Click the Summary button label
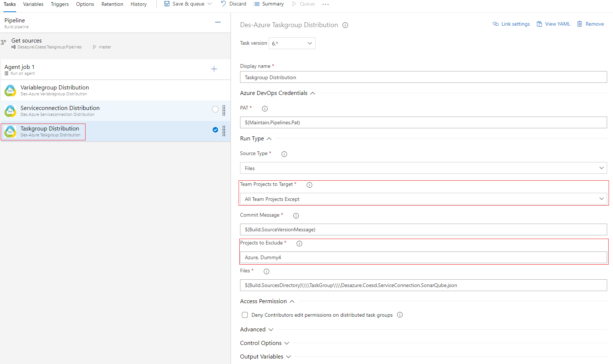 click(273, 4)
